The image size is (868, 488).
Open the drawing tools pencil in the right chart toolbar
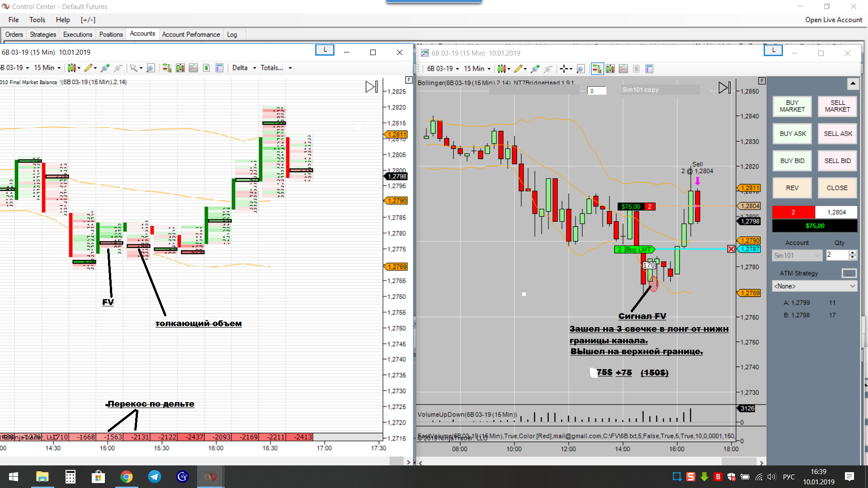pyautogui.click(x=518, y=69)
